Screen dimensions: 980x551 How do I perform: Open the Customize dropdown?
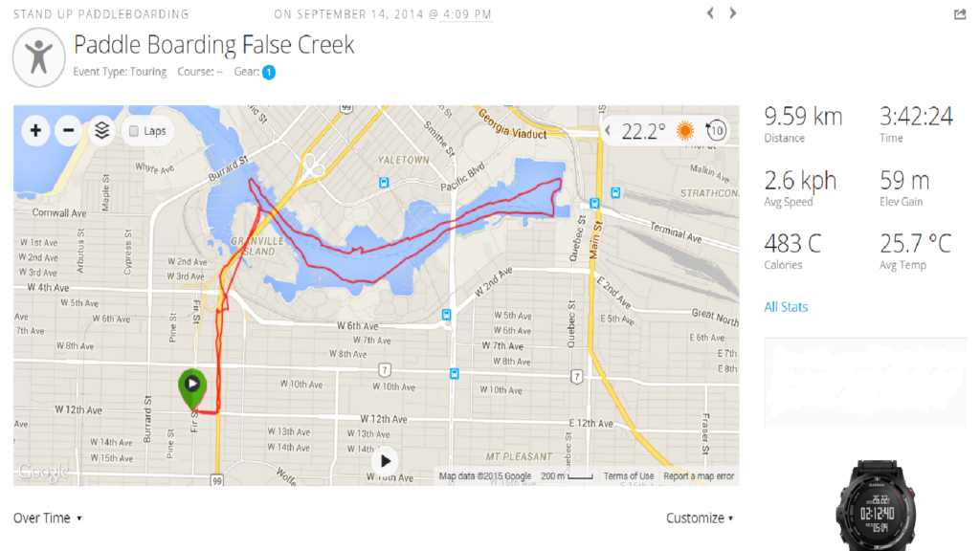pos(700,518)
